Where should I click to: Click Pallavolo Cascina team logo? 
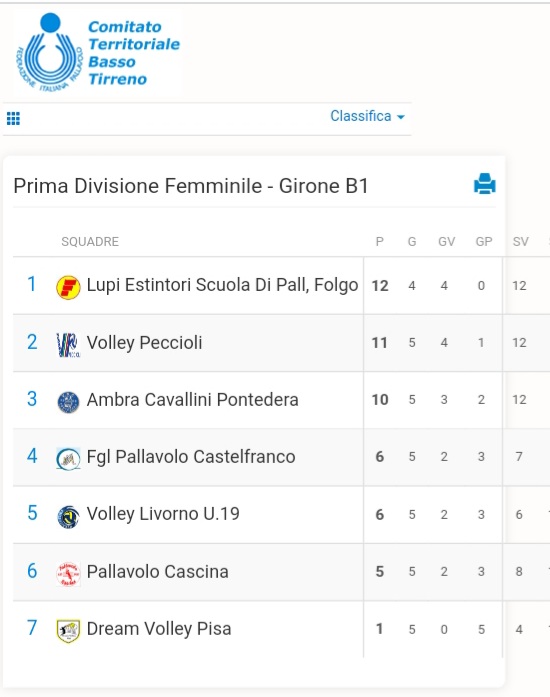coord(68,574)
